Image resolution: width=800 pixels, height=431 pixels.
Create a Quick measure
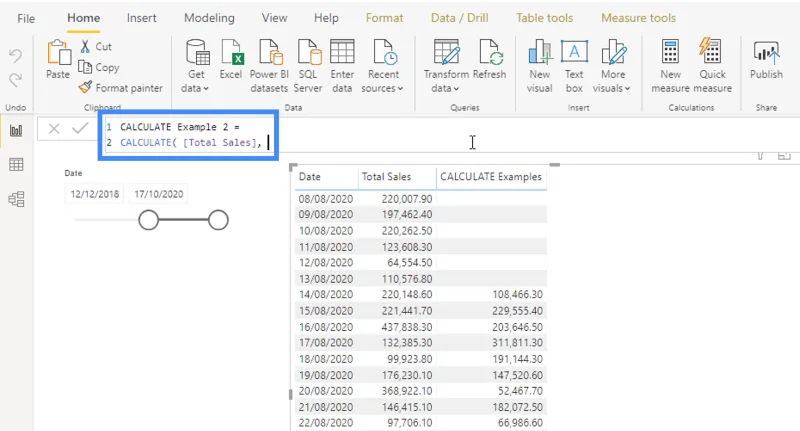coord(712,66)
